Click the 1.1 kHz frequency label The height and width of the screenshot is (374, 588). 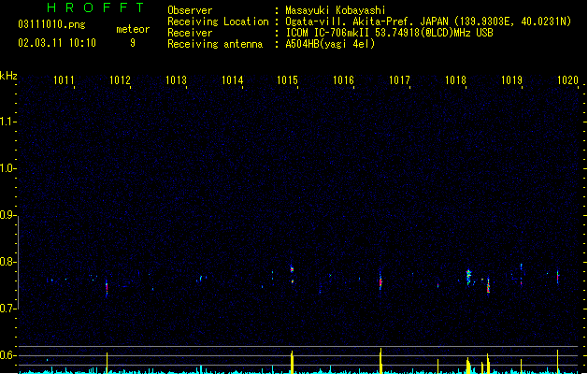[7, 122]
